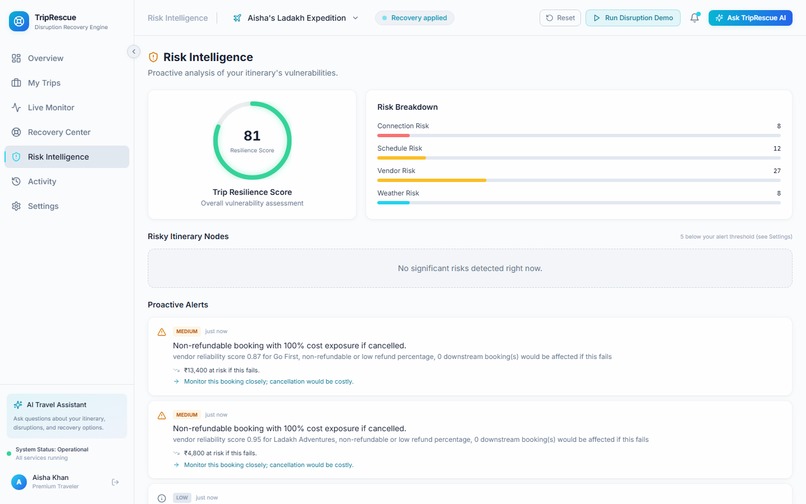Viewport: 806px width, 504px height.
Task: Click the Overview grid icon
Action: click(16, 58)
